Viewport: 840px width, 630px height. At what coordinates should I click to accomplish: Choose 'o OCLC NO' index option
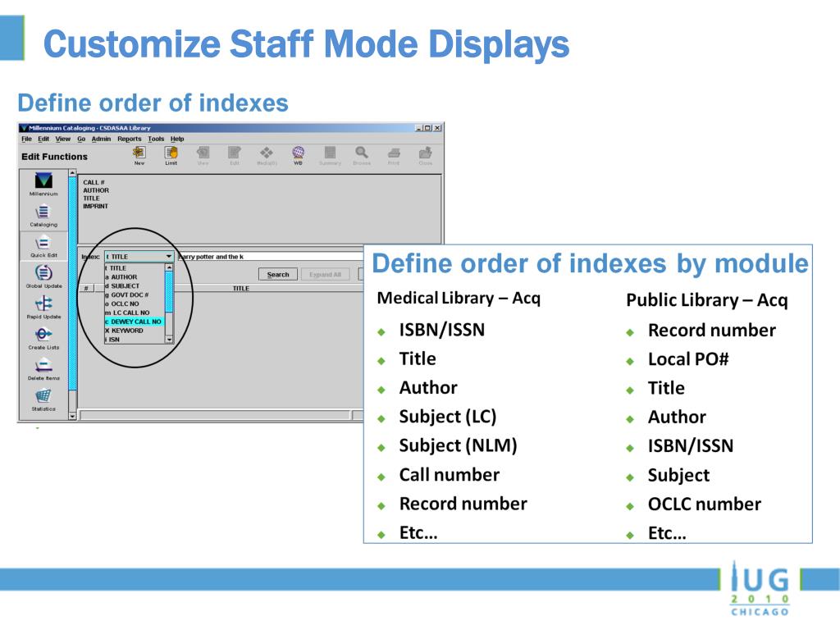(135, 304)
